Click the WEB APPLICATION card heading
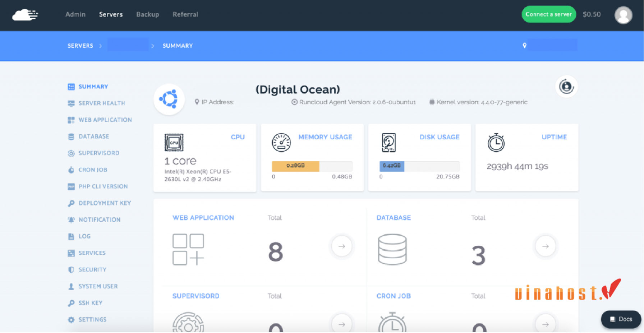This screenshot has width=644, height=333. click(203, 218)
